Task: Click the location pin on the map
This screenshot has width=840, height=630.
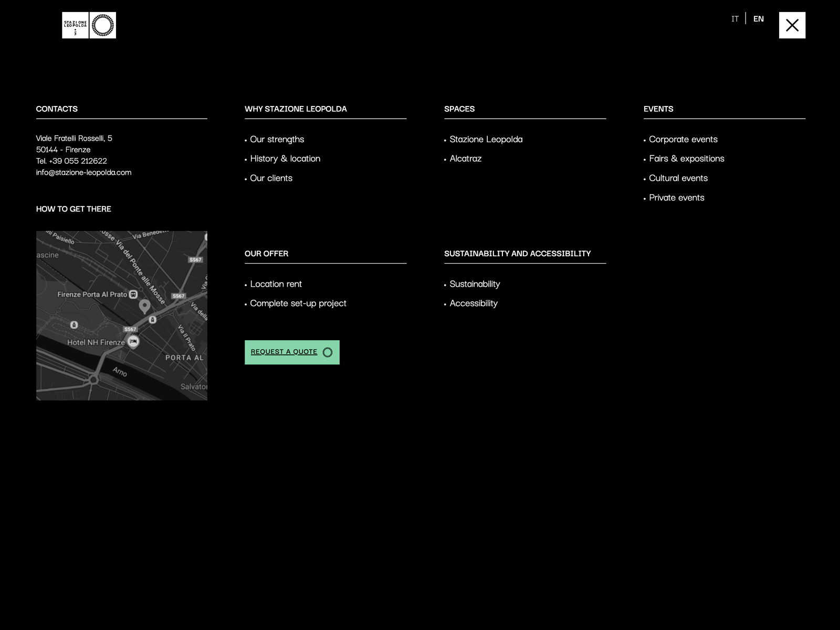Action: click(144, 306)
